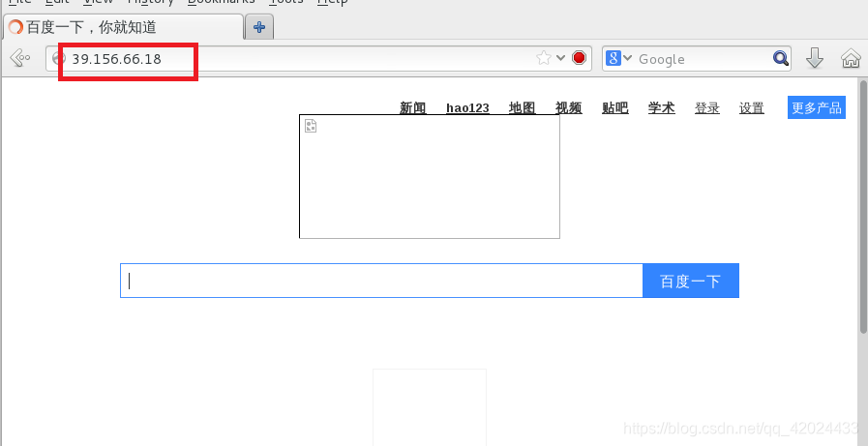Open the 贴吧 link
The image size is (868, 446).
[x=615, y=108]
